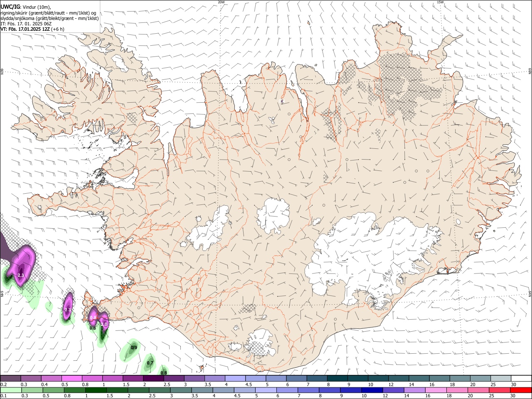Click the large white Vatnajökull glacier area
This screenshot has height=399, width=532.
tap(366, 254)
